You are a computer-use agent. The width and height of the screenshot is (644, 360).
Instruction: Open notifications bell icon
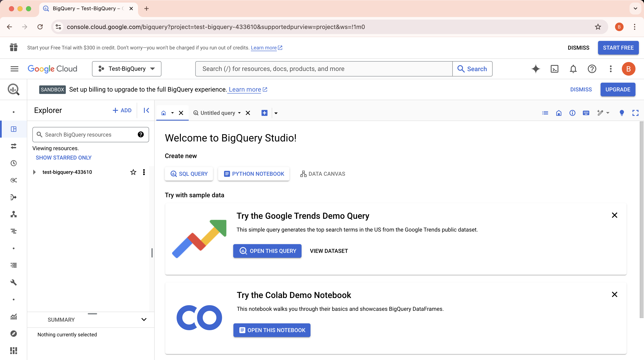pos(573,69)
